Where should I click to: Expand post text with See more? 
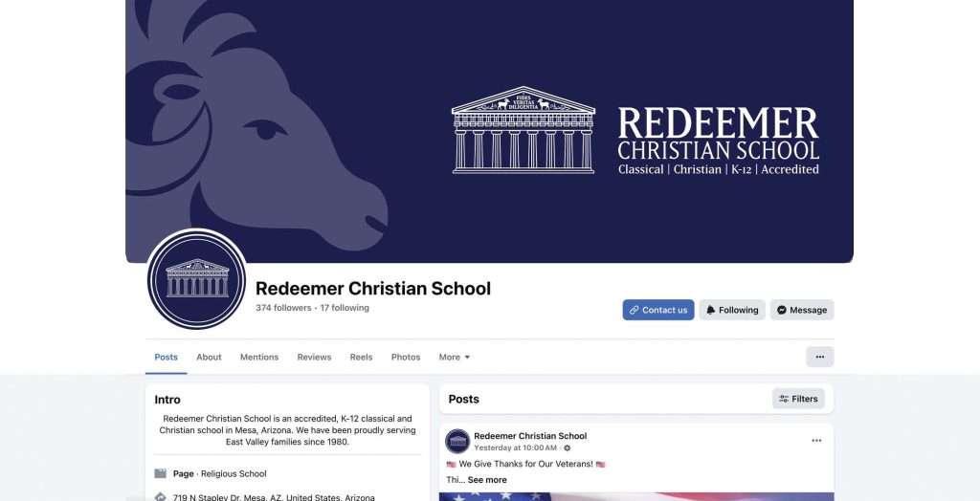pyautogui.click(x=487, y=480)
